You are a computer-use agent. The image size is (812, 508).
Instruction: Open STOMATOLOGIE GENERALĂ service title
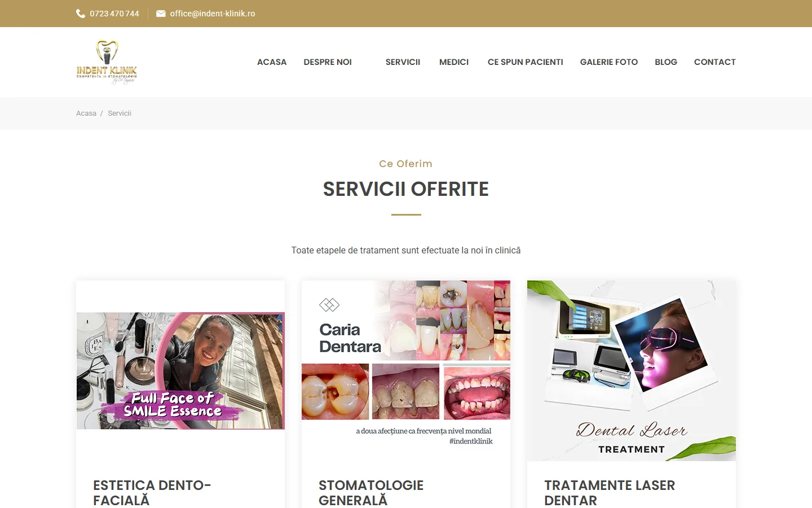pos(371,493)
